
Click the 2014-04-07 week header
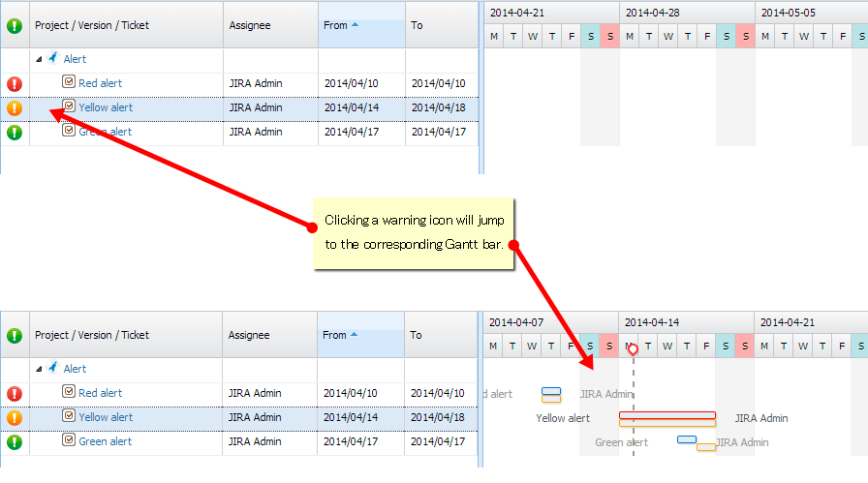516,321
